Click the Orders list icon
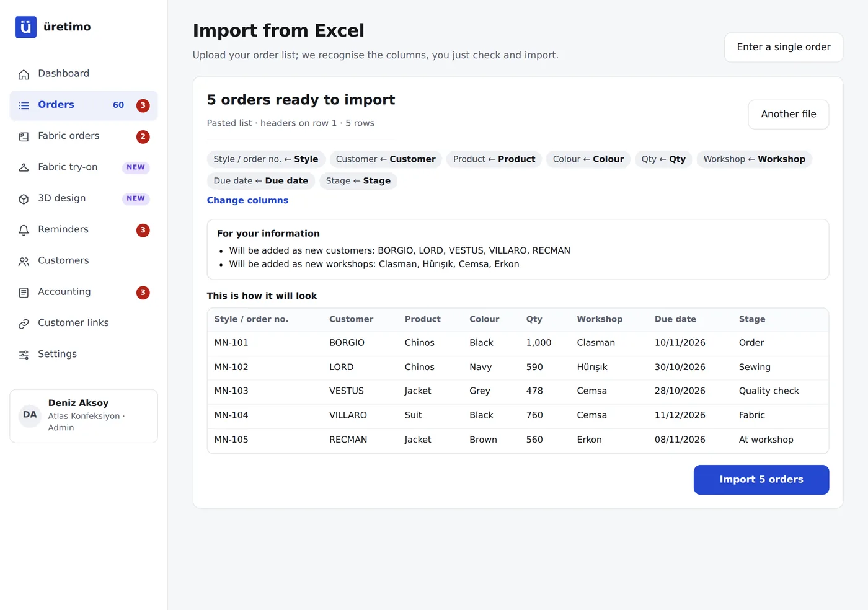 pyautogui.click(x=24, y=105)
